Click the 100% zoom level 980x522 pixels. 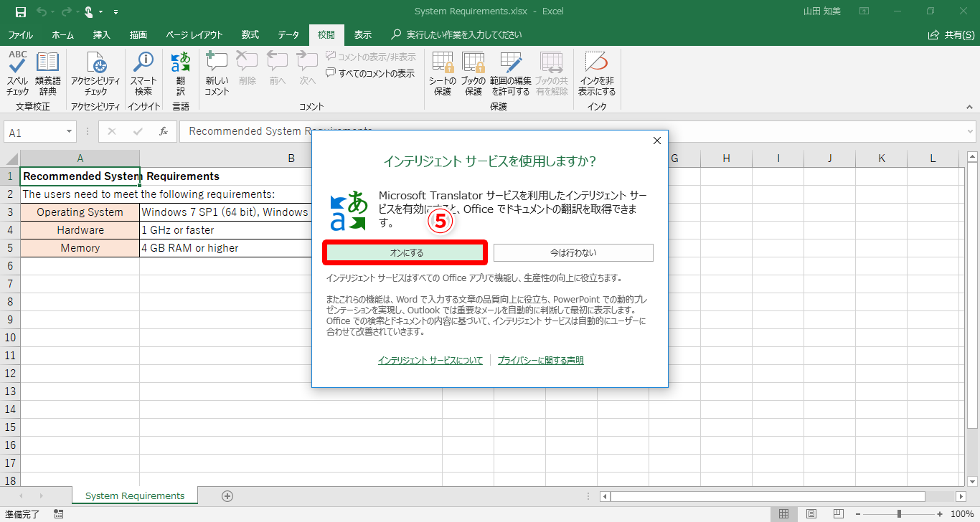961,514
